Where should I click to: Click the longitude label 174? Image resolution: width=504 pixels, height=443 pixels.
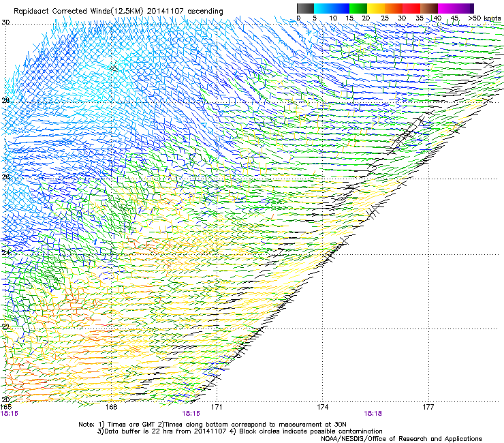tap(322, 407)
